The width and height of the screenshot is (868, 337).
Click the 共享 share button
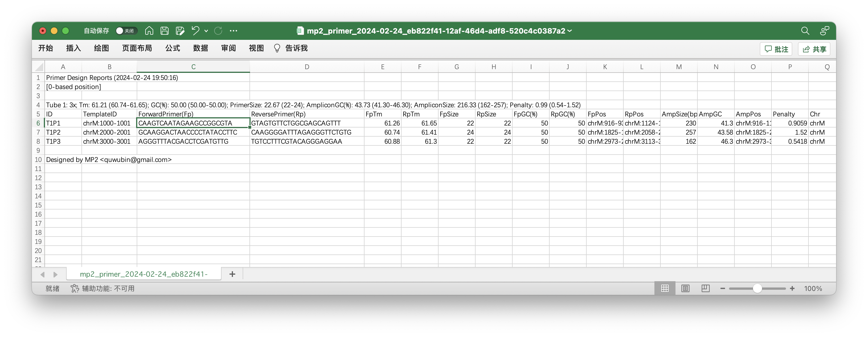click(x=814, y=49)
